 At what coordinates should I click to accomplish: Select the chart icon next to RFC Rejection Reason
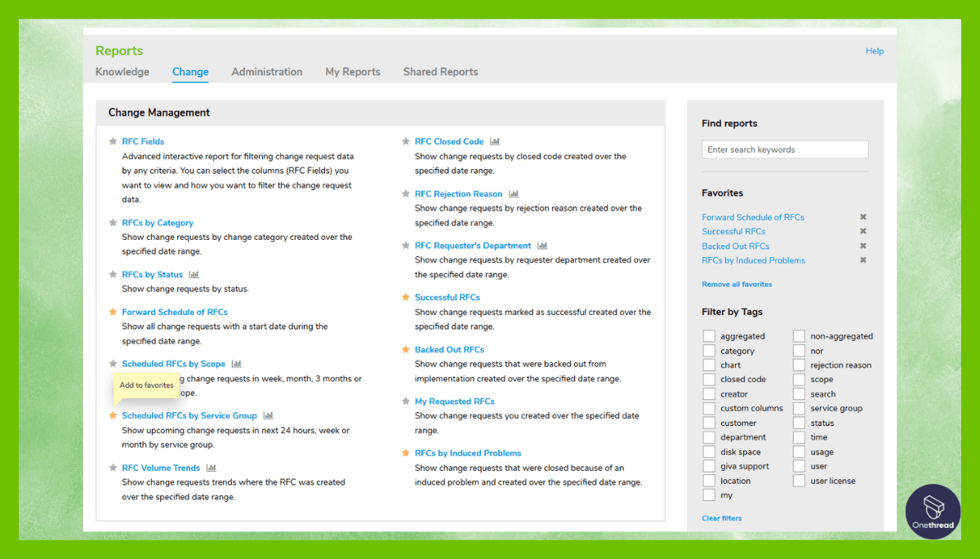click(x=513, y=193)
